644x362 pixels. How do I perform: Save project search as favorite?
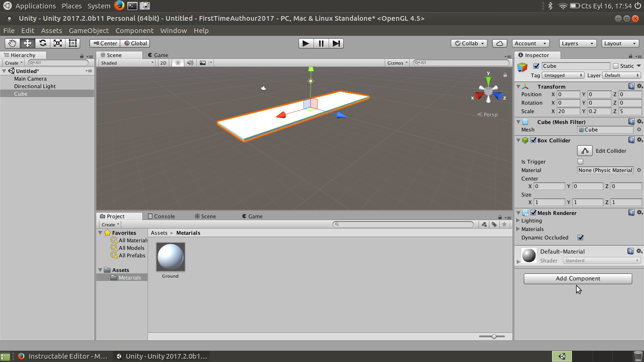pyautogui.click(x=504, y=224)
